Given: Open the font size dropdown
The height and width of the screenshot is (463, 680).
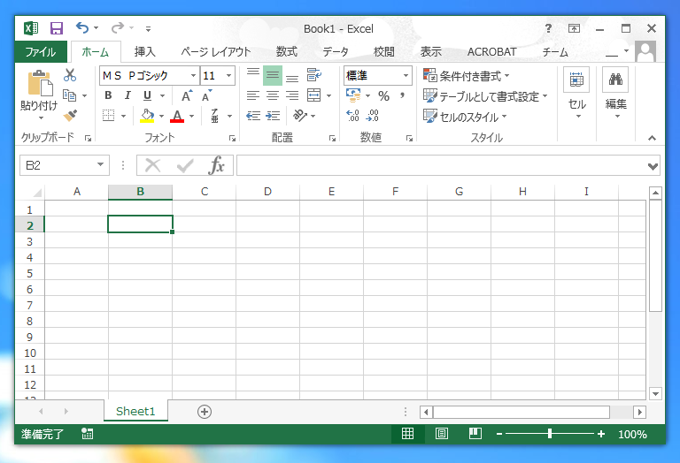Looking at the screenshot, I should click(229, 76).
